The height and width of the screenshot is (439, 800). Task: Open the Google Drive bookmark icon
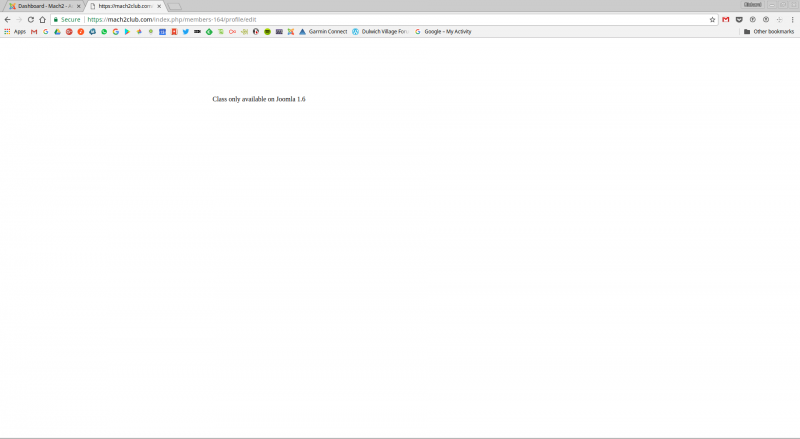point(57,32)
